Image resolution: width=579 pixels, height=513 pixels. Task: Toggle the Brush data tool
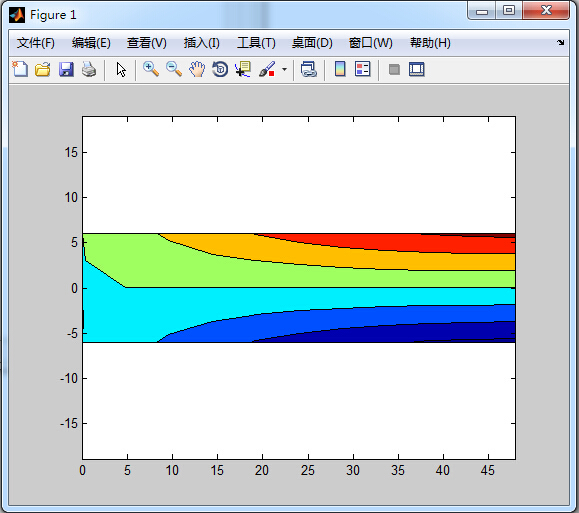[x=267, y=69]
